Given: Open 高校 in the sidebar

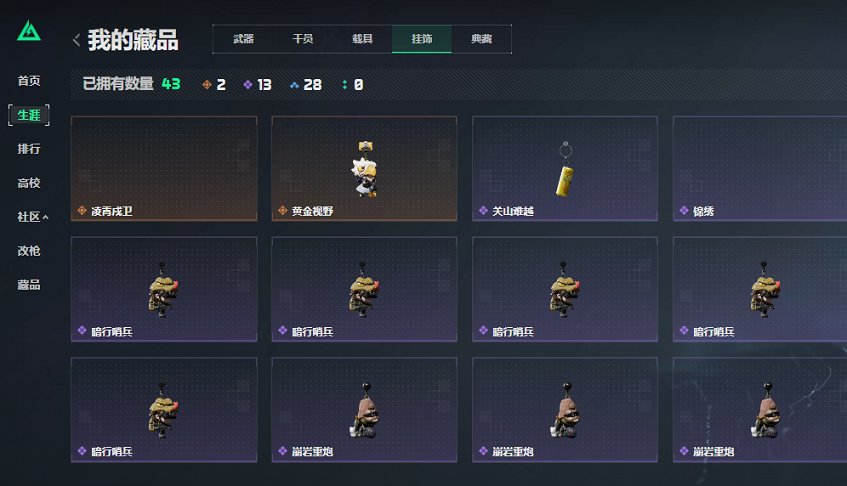Looking at the screenshot, I should click(x=29, y=183).
